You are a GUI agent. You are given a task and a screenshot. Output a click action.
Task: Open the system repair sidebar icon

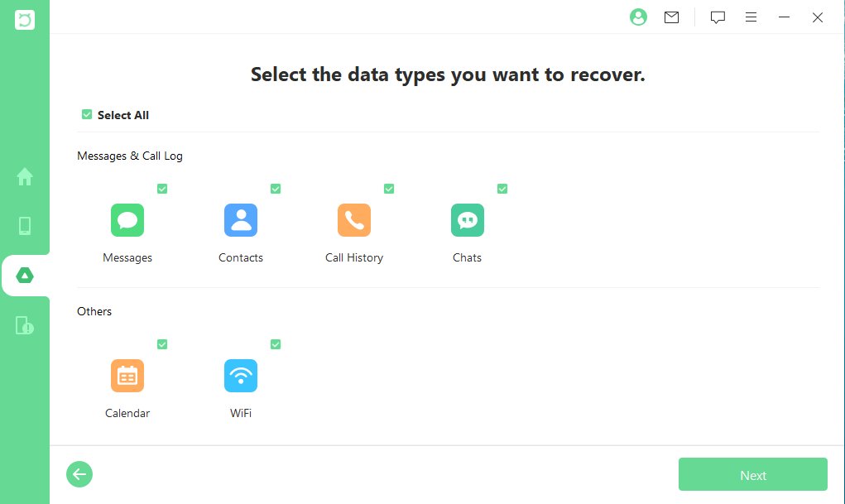(x=25, y=325)
